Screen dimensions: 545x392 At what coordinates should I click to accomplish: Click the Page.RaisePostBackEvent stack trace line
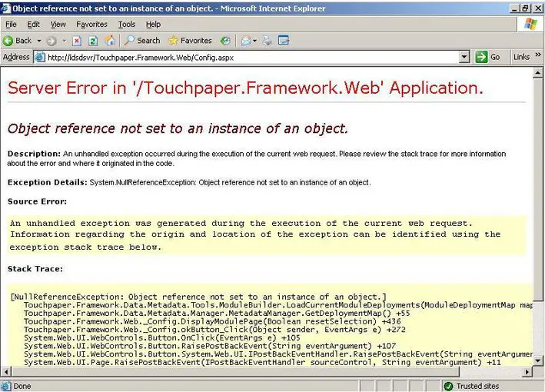tap(262, 363)
